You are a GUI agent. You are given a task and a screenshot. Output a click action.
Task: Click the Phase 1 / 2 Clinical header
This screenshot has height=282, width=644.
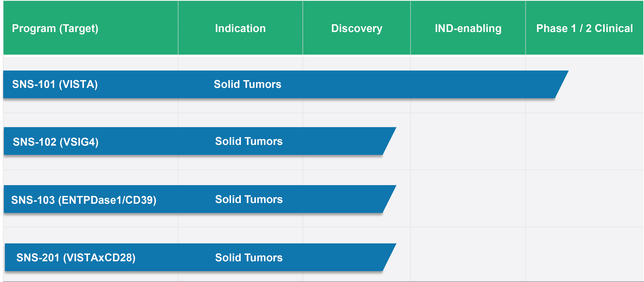[584, 28]
